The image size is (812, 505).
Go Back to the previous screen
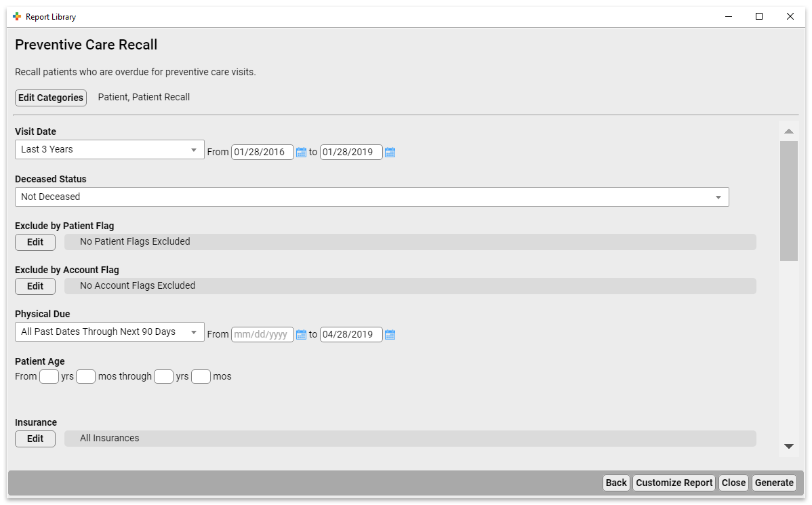[616, 483]
